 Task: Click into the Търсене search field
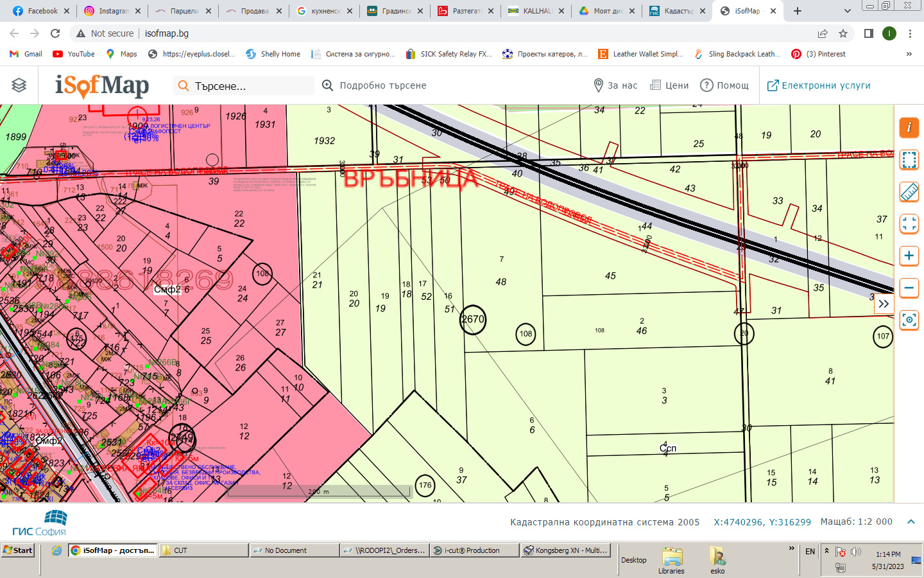[x=250, y=86]
